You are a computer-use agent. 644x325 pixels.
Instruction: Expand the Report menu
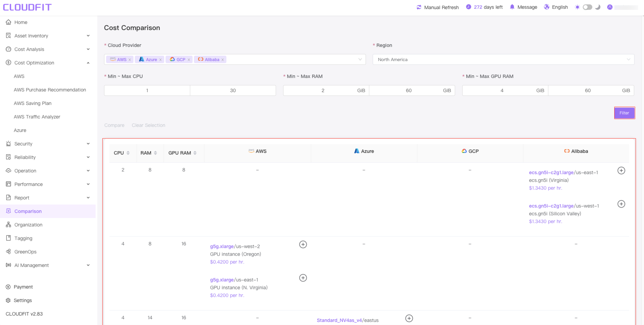click(x=48, y=198)
